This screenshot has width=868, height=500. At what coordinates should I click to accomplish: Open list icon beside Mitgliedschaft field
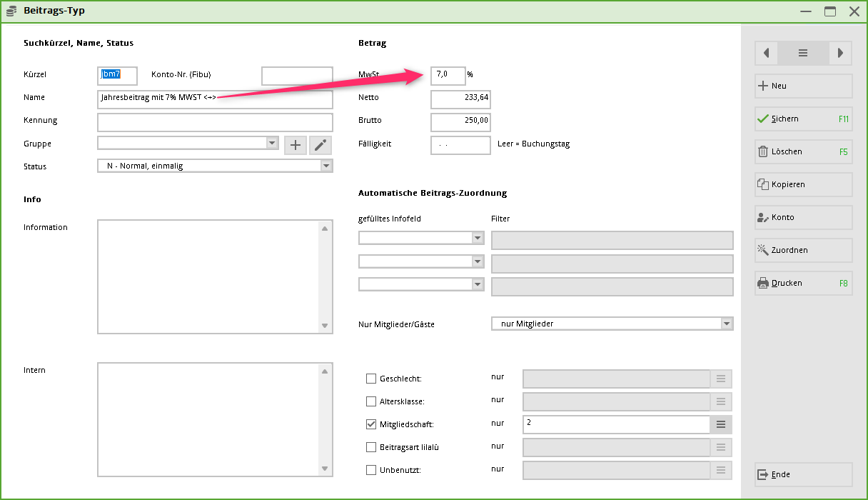[x=720, y=424]
